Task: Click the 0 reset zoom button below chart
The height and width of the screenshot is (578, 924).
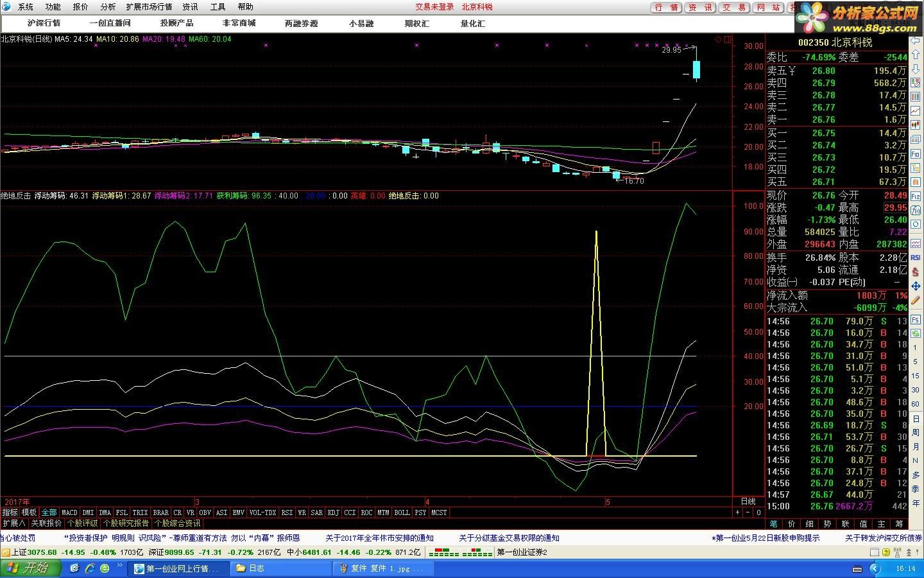Action: 758,512
